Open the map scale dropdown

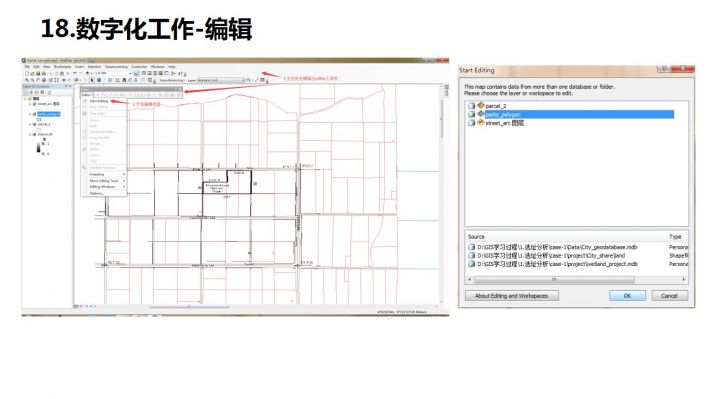point(130,73)
